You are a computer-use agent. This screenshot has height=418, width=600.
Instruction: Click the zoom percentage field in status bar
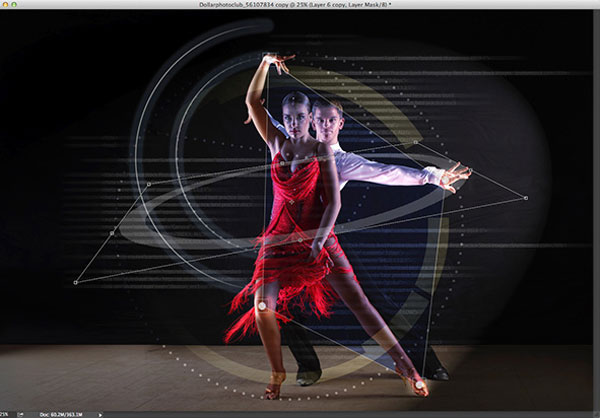click(x=4, y=415)
